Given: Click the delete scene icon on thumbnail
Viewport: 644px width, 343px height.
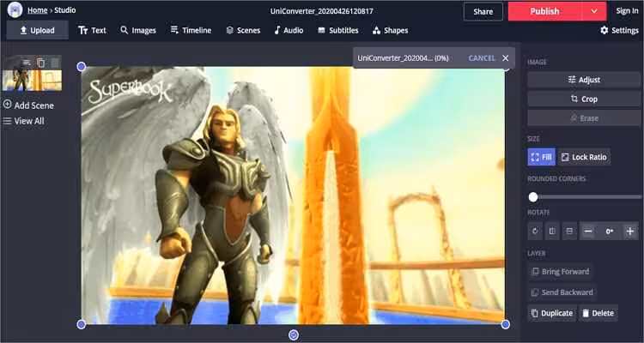Looking at the screenshot, I should [55, 63].
